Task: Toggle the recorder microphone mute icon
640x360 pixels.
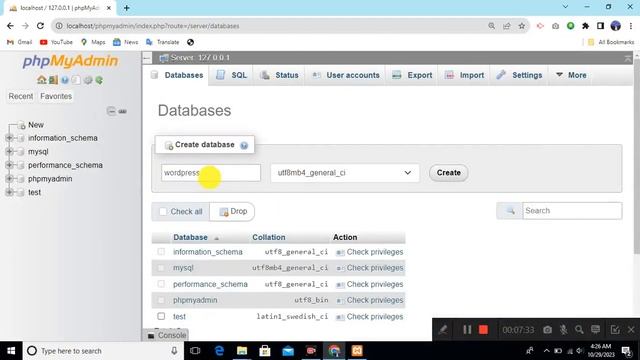Action: point(563,329)
